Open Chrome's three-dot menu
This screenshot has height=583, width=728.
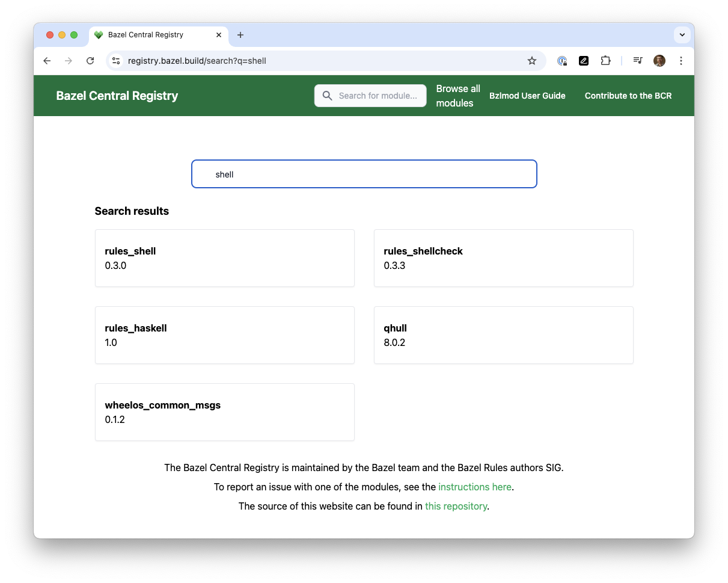pos(681,61)
